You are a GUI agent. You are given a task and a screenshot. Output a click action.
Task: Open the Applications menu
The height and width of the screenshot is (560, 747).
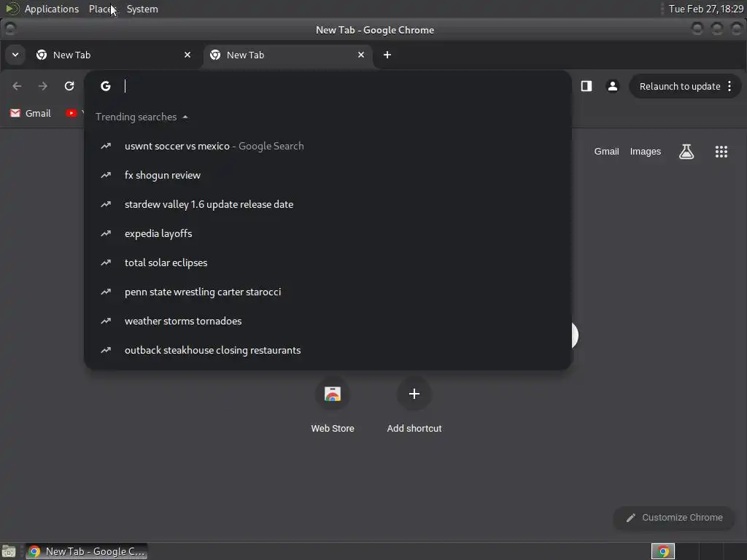pyautogui.click(x=52, y=9)
